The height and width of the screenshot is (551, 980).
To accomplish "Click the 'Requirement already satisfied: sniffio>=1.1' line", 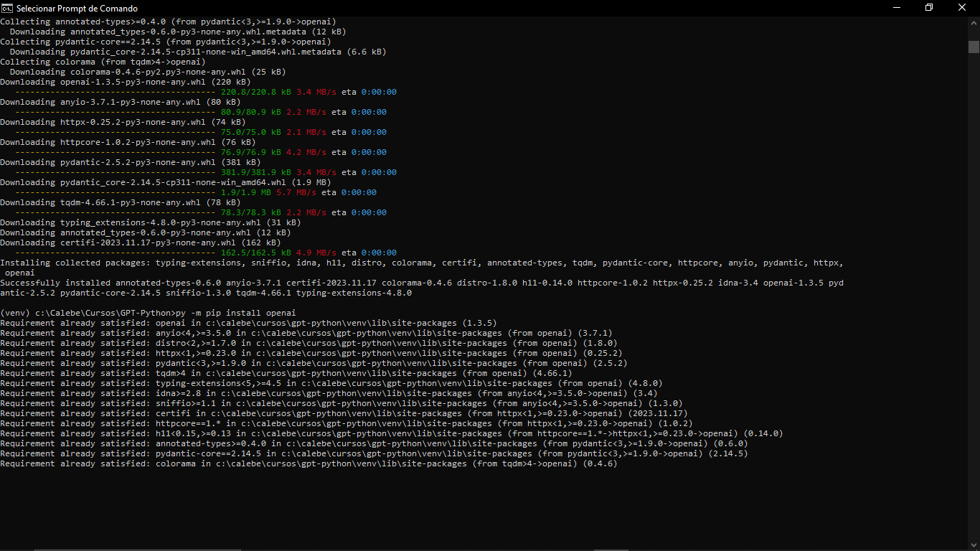I will pyautogui.click(x=341, y=403).
